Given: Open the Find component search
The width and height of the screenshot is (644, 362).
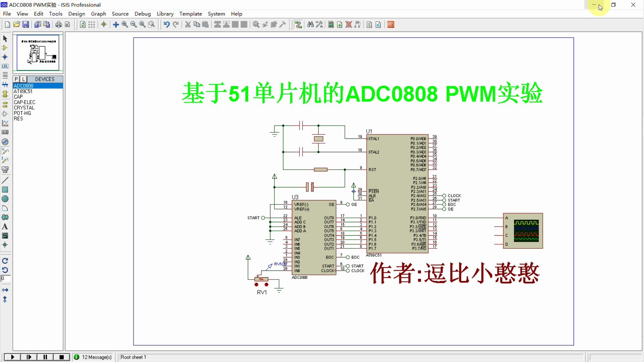Looking at the screenshot, I should pyautogui.click(x=310, y=24).
